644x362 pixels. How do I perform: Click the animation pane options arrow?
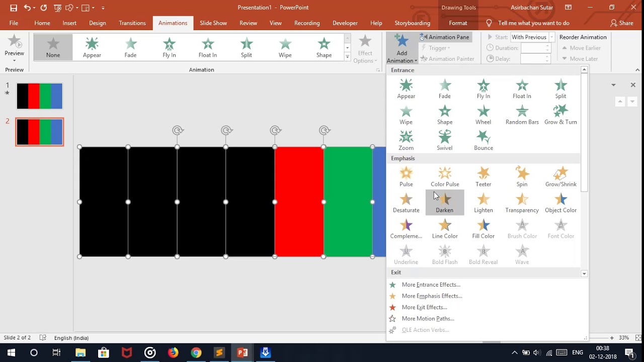(x=613, y=85)
